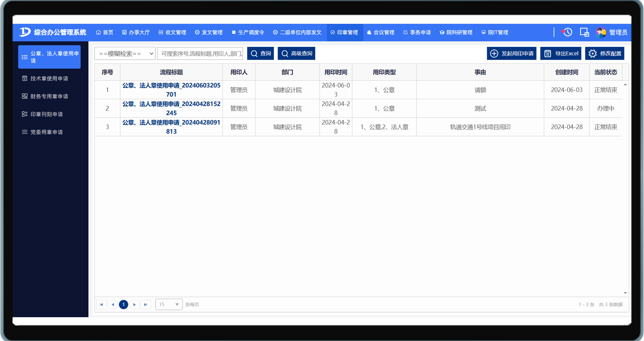
Task: Click 发起用印申请 button
Action: [512, 54]
